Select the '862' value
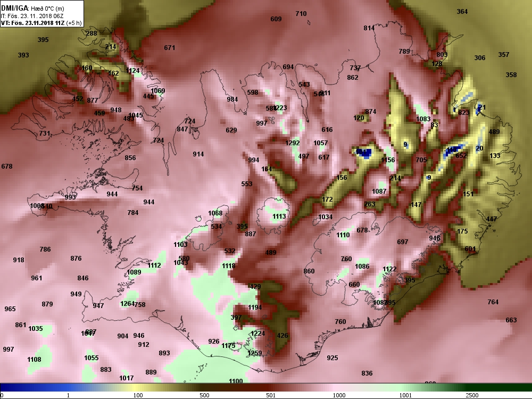This screenshot has height=399, width=532. (353, 77)
